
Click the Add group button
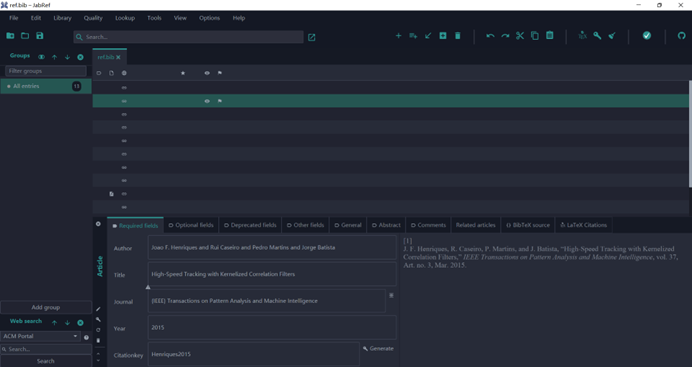coord(45,307)
